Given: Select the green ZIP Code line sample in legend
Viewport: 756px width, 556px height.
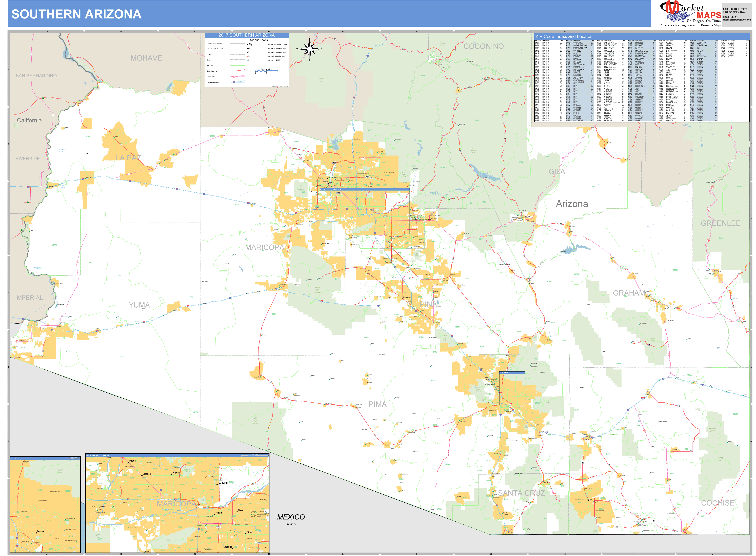Looking at the screenshot, I should (237, 66).
